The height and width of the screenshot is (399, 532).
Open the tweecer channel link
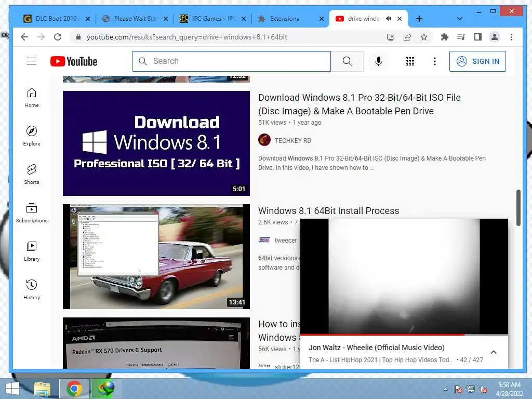pyautogui.click(x=285, y=240)
